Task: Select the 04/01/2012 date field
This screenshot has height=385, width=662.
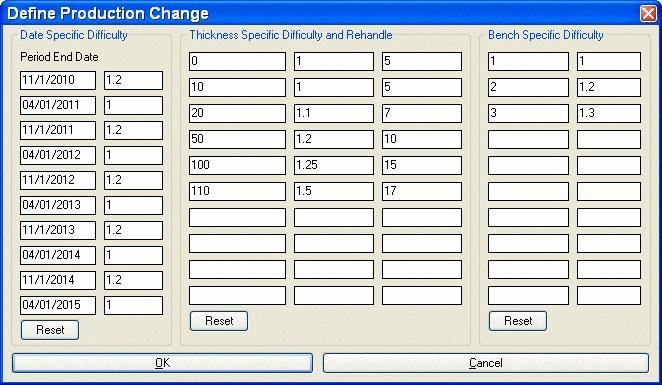Action: point(58,155)
